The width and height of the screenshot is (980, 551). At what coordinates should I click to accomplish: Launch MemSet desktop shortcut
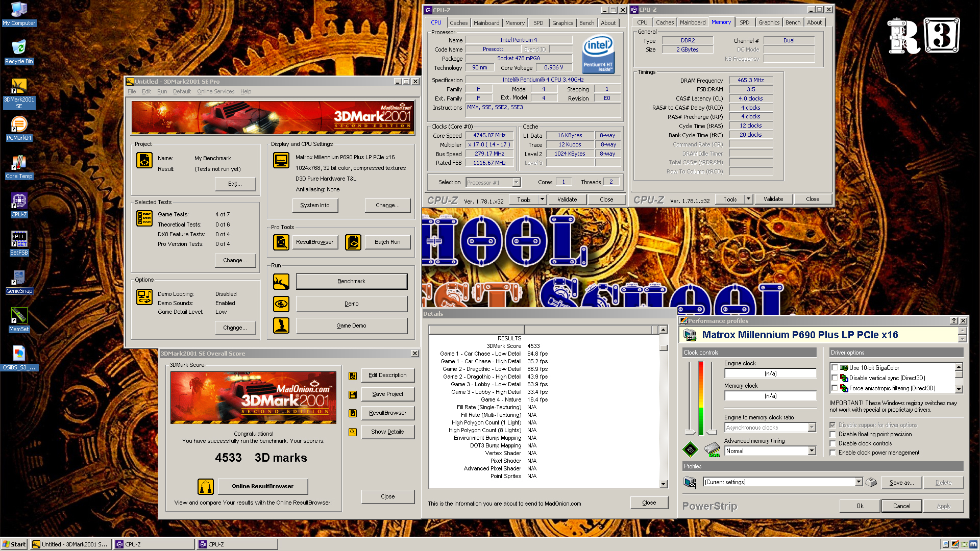point(19,320)
